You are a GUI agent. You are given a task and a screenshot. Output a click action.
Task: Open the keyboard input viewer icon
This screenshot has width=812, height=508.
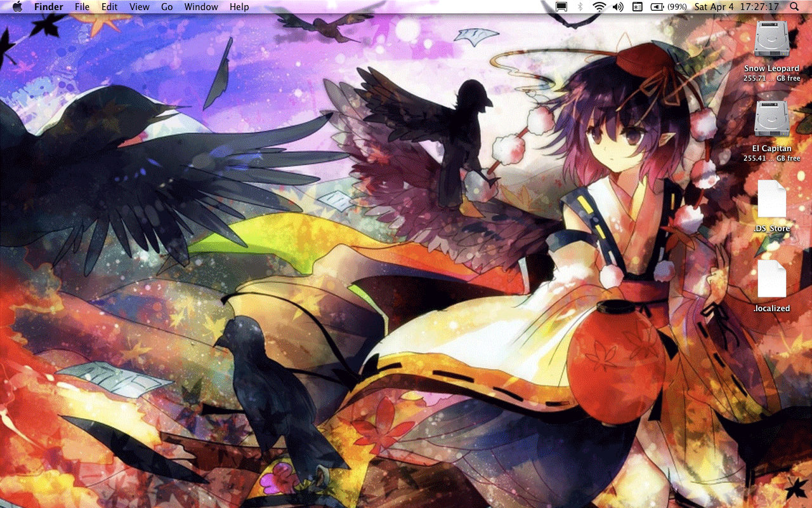coord(638,7)
